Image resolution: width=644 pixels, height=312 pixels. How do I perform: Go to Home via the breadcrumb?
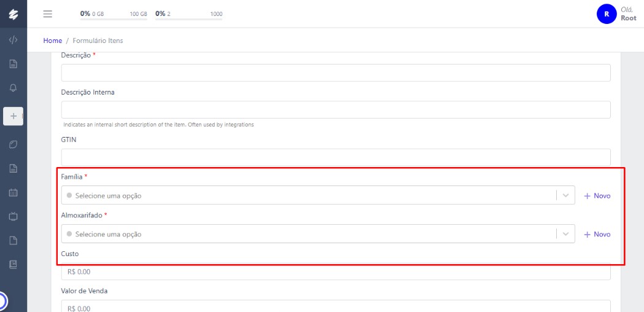point(52,41)
